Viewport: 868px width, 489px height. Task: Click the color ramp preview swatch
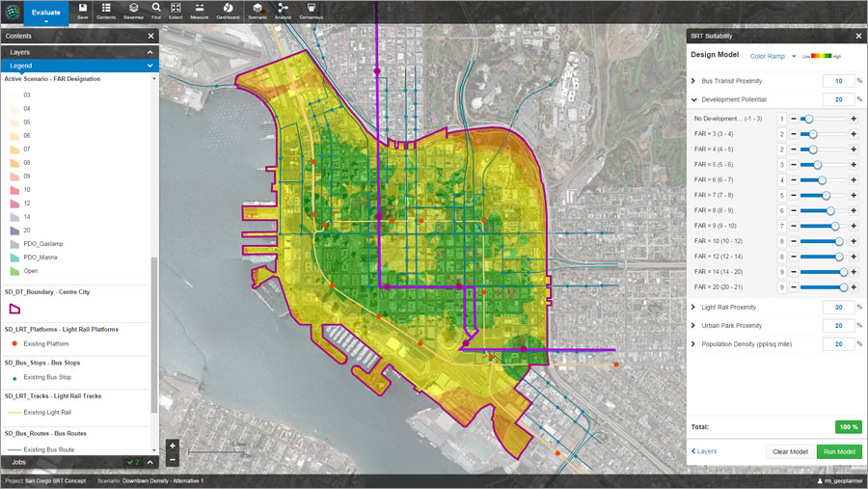[x=822, y=56]
